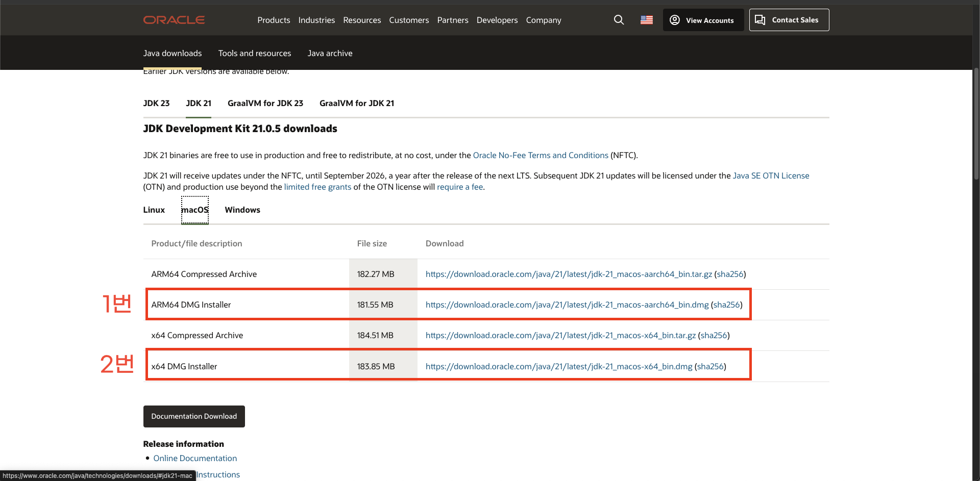Download macos-x64_bin.tar.gz archive link
Image resolution: width=980 pixels, height=481 pixels.
click(x=560, y=335)
